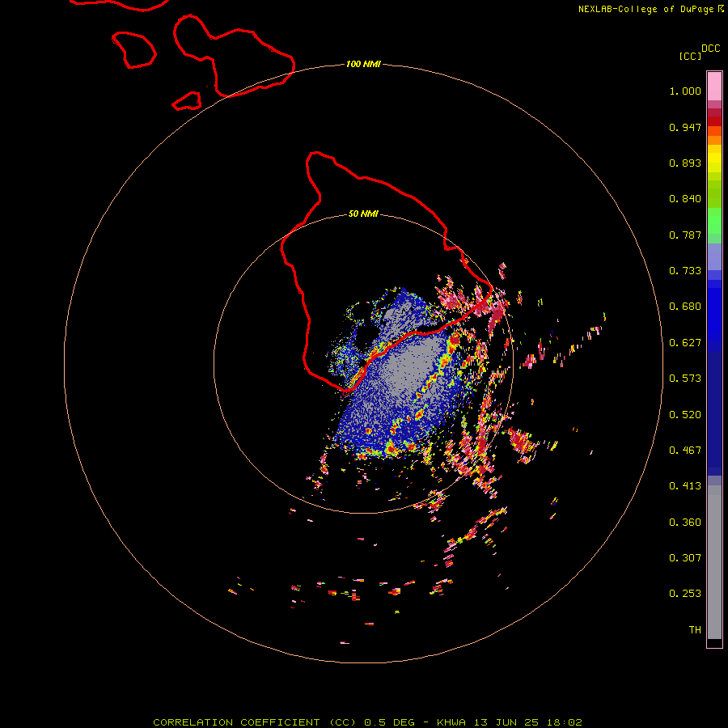Pick the lavender color bar segment near 0.733
The height and width of the screenshot is (728, 728).
[714, 257]
